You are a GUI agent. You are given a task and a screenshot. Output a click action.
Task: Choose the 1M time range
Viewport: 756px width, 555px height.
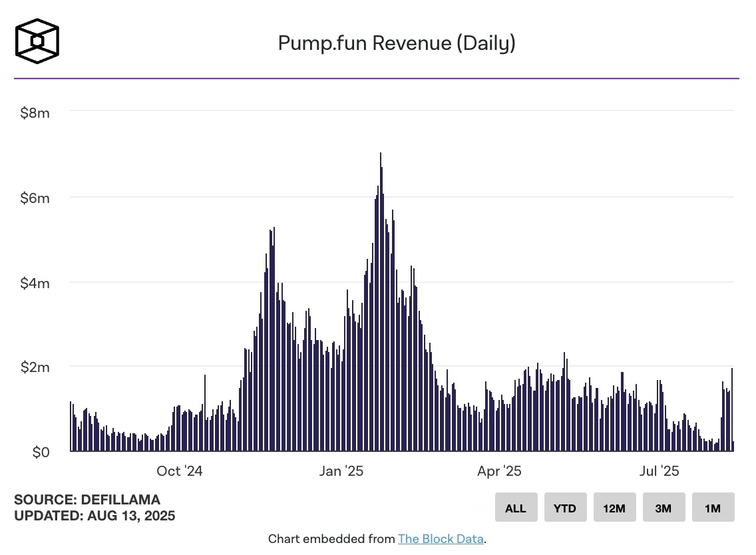pos(713,507)
